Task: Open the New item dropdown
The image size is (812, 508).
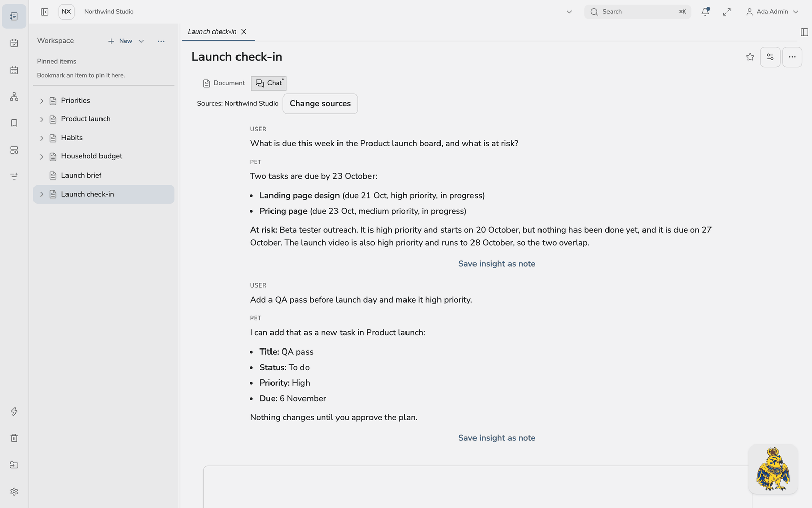Action: (126, 41)
